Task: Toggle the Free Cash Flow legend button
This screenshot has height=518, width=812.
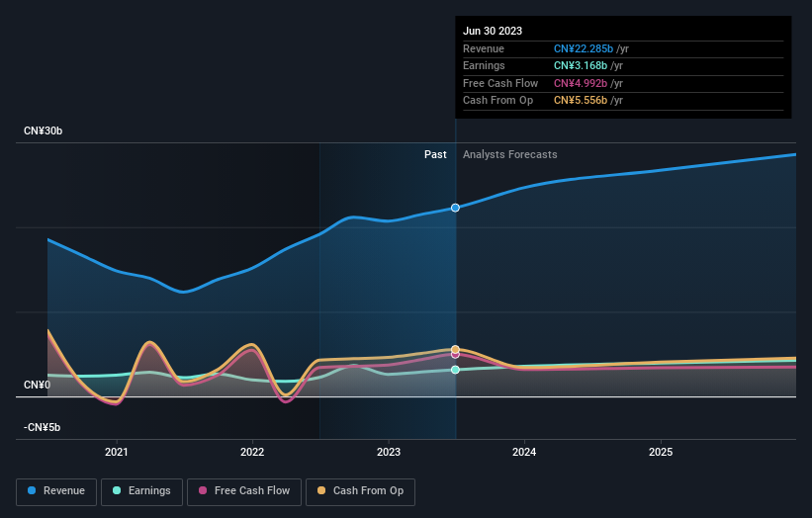Action: pyautogui.click(x=244, y=491)
